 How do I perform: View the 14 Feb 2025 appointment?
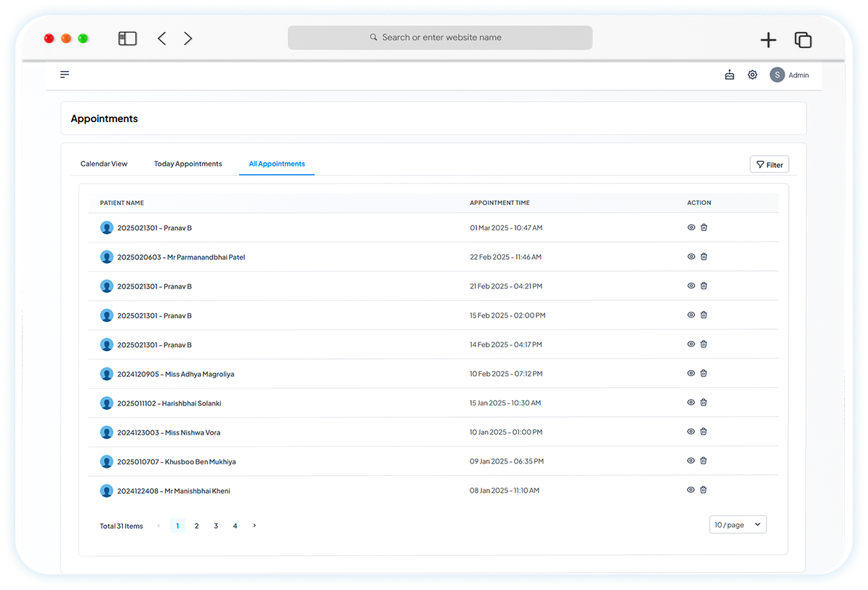[x=691, y=344]
